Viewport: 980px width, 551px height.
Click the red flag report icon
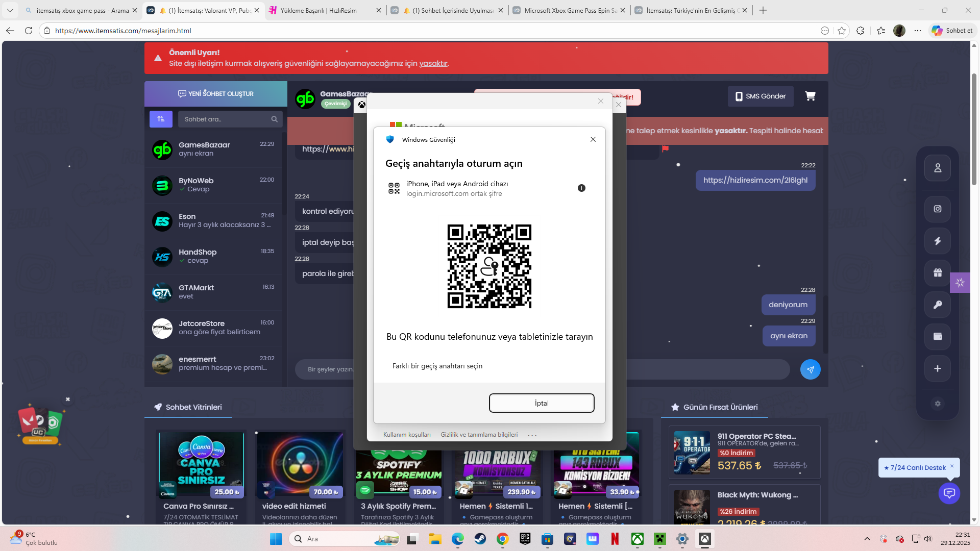click(x=665, y=149)
